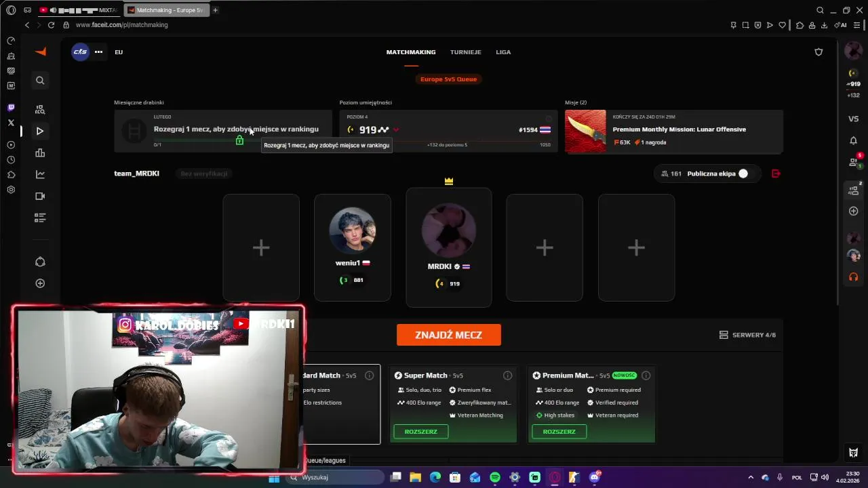Open the VS icon in right panel
Image resolution: width=868 pixels, height=488 pixels.
pos(854,119)
